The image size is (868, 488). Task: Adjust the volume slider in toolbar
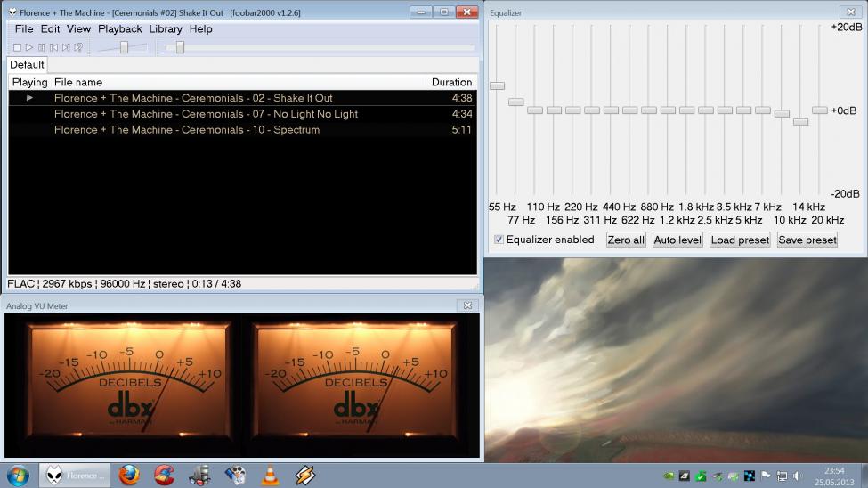click(124, 47)
